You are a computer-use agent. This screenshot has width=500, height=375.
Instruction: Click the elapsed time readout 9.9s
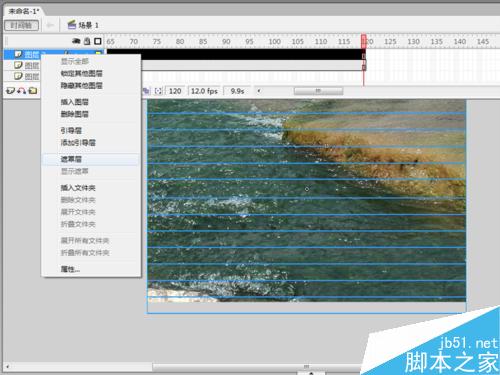pos(237,91)
